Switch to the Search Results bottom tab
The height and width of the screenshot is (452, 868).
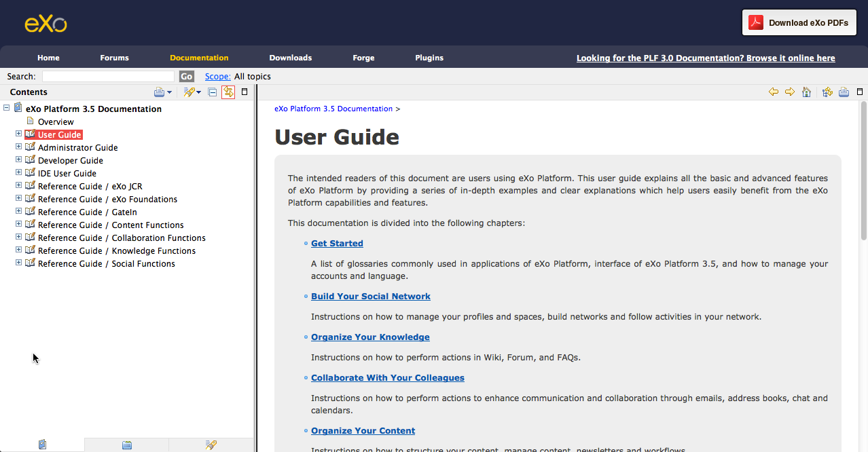[211, 445]
